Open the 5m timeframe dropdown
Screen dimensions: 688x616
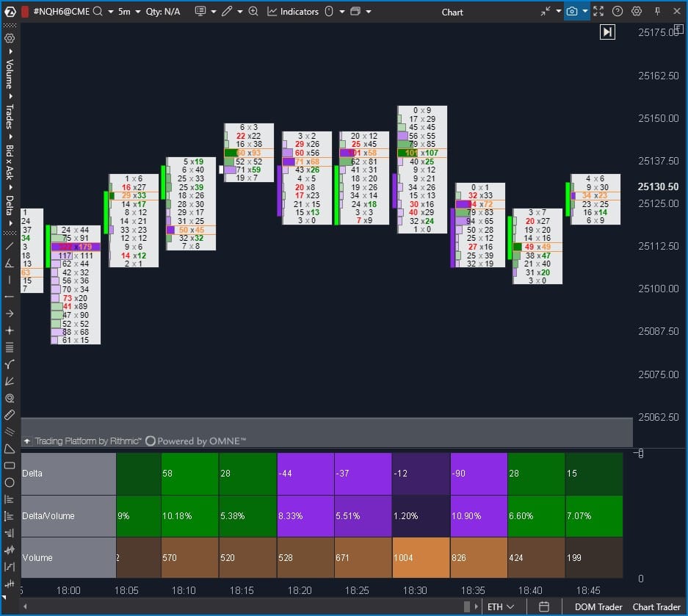(x=129, y=12)
